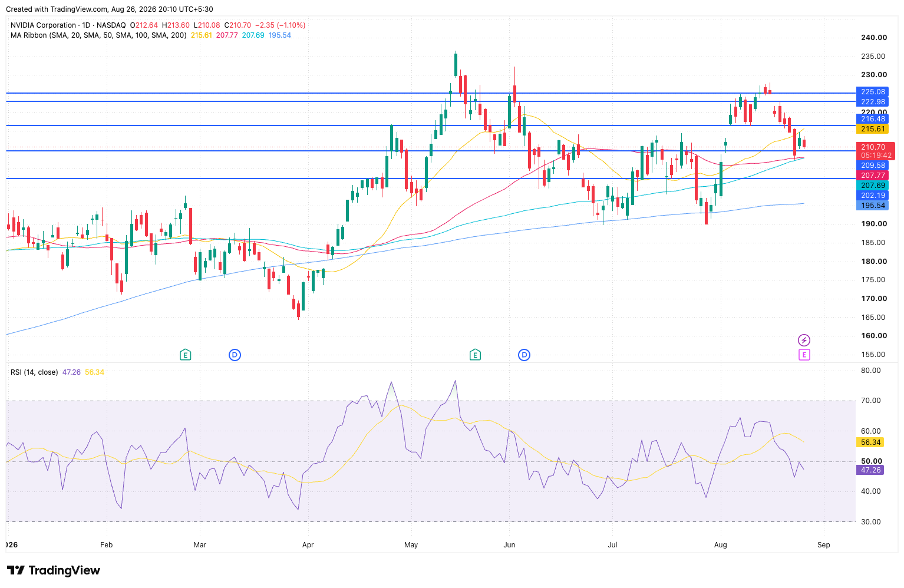Click the 202.19 blue price-axis label
Viewport: 904px width, 588px height.
click(x=873, y=196)
